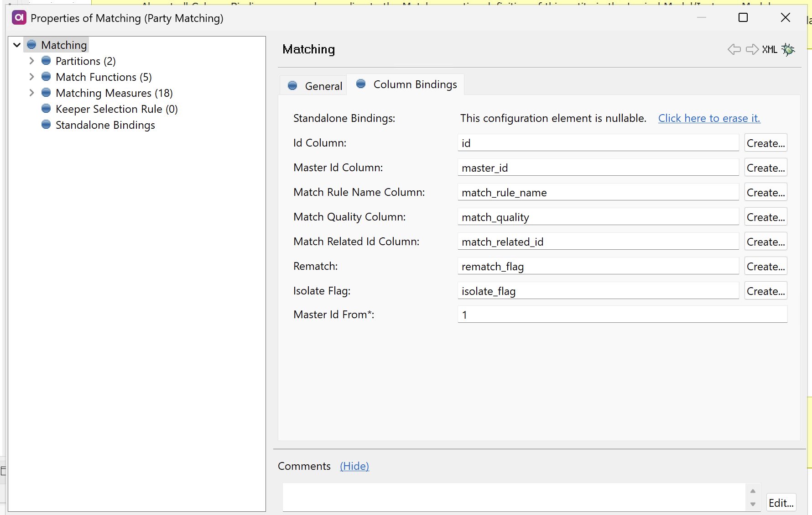Expand the Partitions tree node
Screen dimensions: 812x515
(31, 60)
